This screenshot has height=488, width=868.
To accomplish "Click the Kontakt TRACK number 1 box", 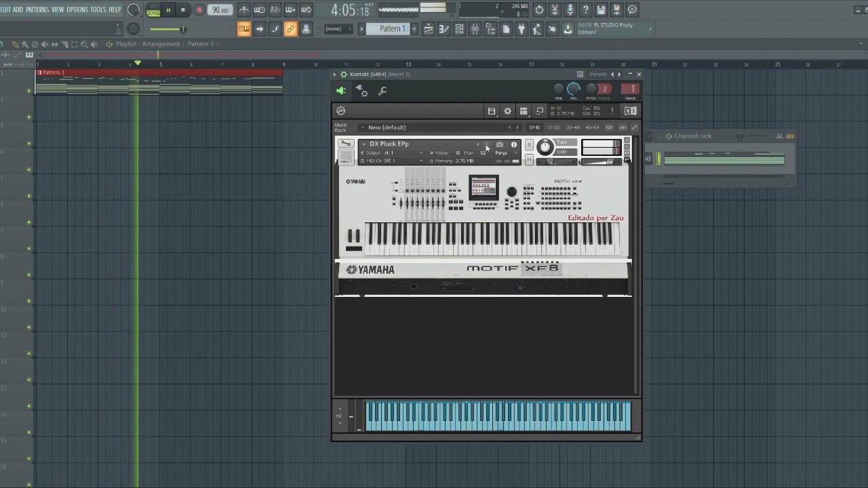I will point(631,89).
